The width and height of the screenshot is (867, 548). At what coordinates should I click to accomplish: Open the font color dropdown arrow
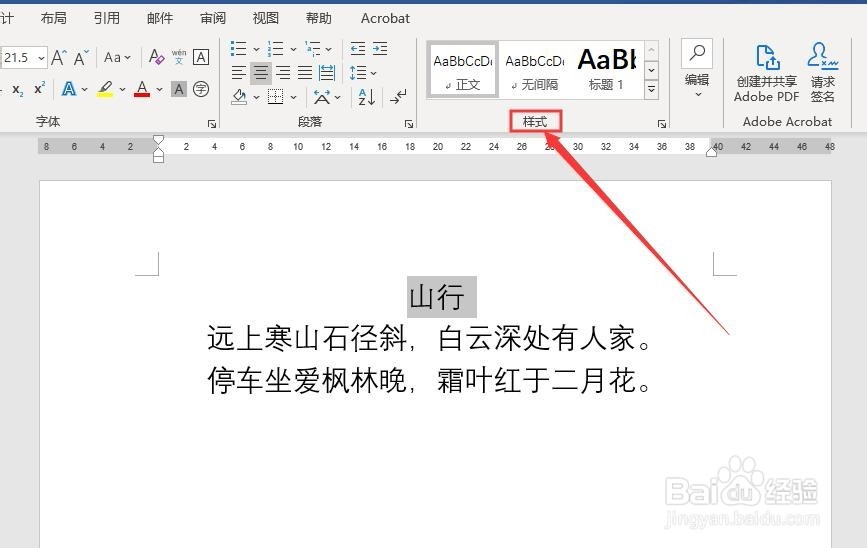point(159,89)
